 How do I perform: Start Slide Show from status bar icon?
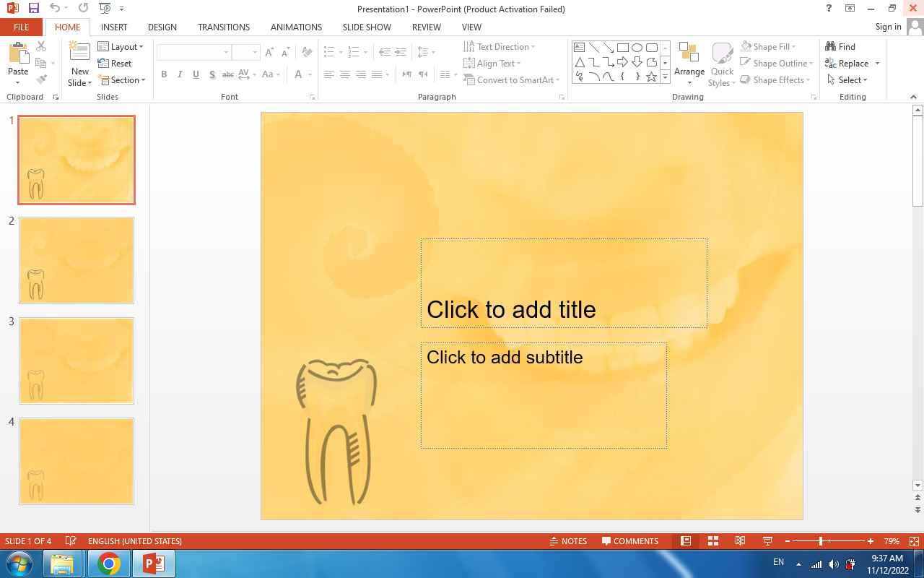click(767, 541)
